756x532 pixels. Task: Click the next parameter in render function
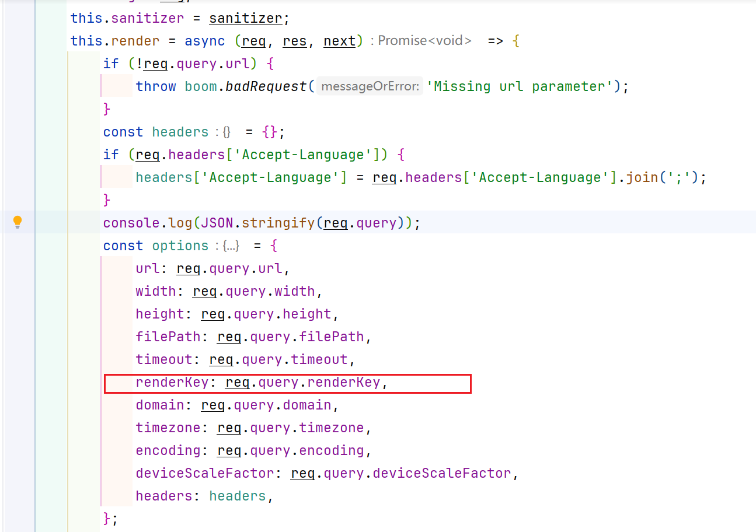pos(339,41)
